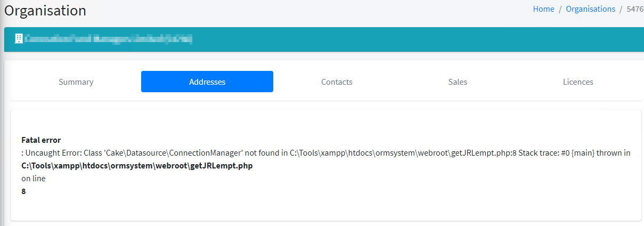Click the bold line number 8
Image resolution: width=644 pixels, height=226 pixels.
(x=23, y=191)
